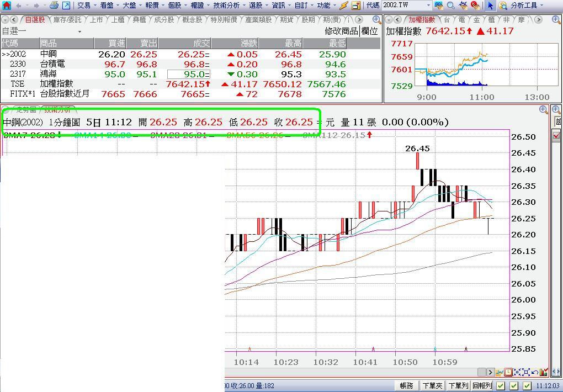Viewport: 563px width, 392px height.
Task: Expand the 2002.TW code combo box
Action: (x=428, y=6)
